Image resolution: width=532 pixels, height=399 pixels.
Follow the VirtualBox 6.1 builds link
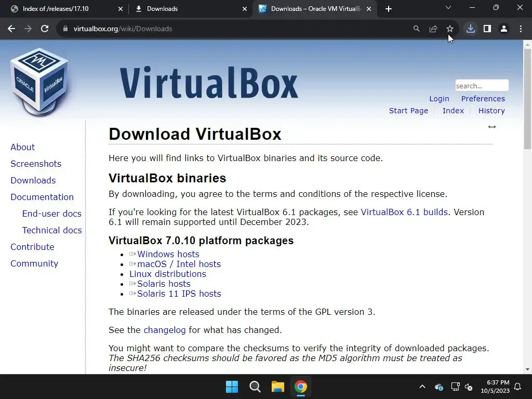pyautogui.click(x=404, y=212)
